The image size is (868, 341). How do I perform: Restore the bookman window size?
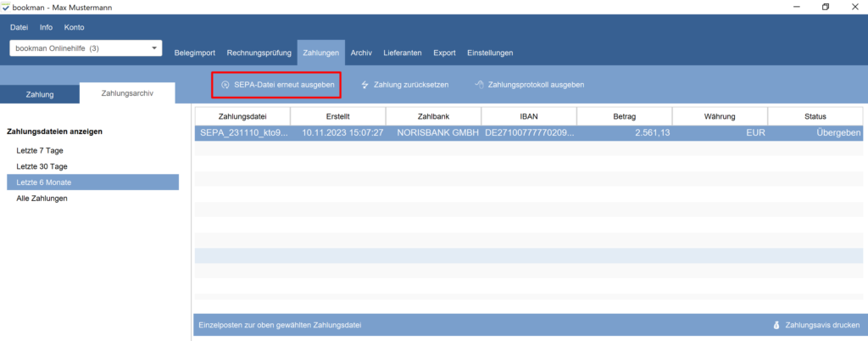tap(826, 7)
